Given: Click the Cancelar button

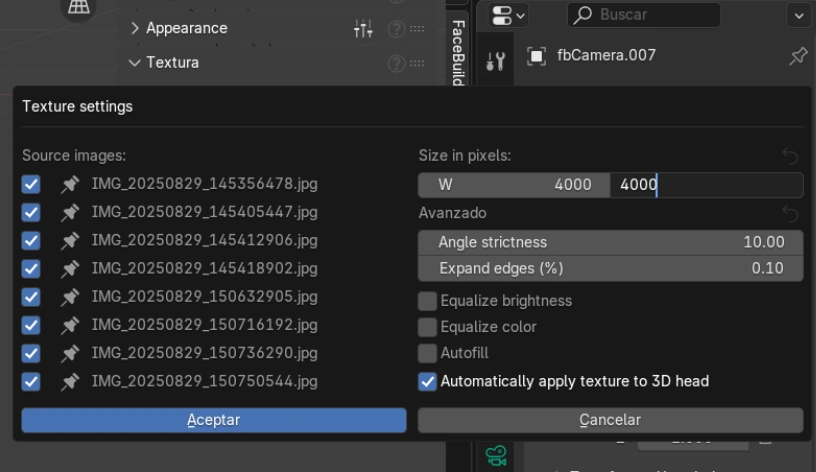Looking at the screenshot, I should click(610, 420).
